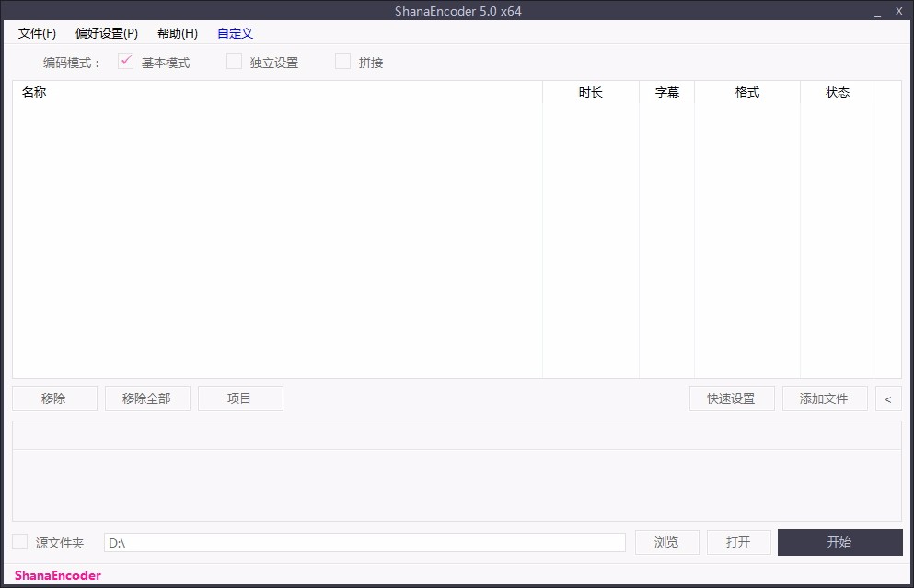This screenshot has width=914, height=588.
Task: Open the 帮助(H) menu
Action: point(177,33)
